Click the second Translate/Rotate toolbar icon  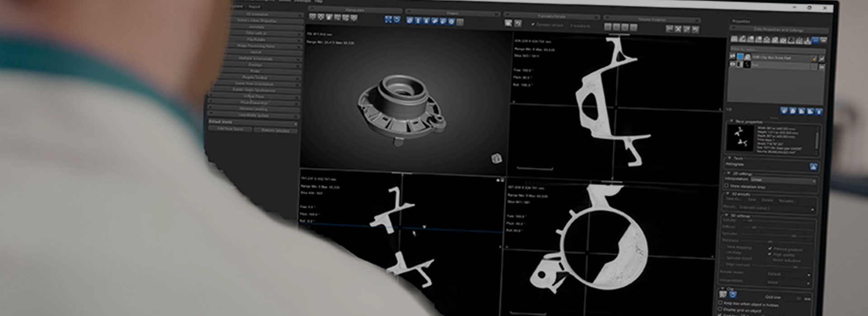pyautogui.click(x=518, y=23)
